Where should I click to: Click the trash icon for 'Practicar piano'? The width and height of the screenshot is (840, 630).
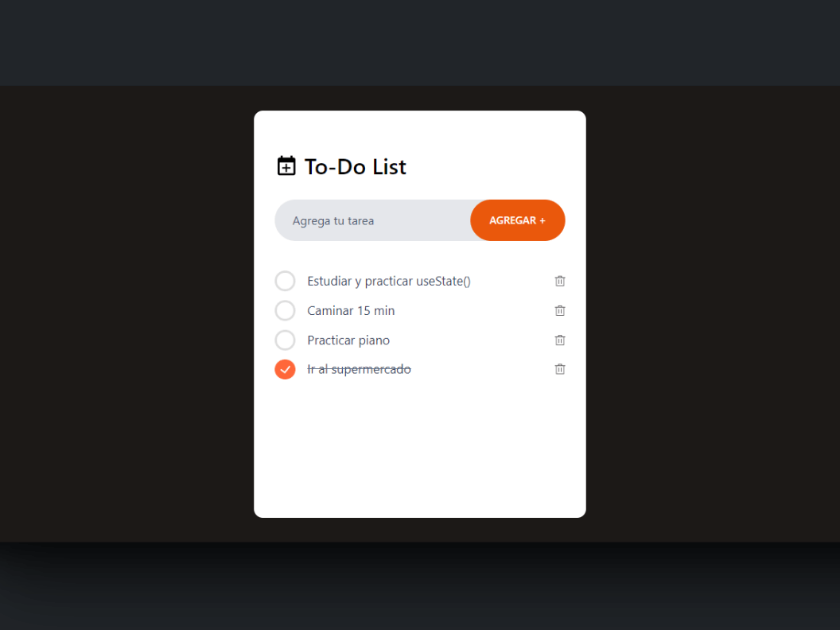pos(560,340)
